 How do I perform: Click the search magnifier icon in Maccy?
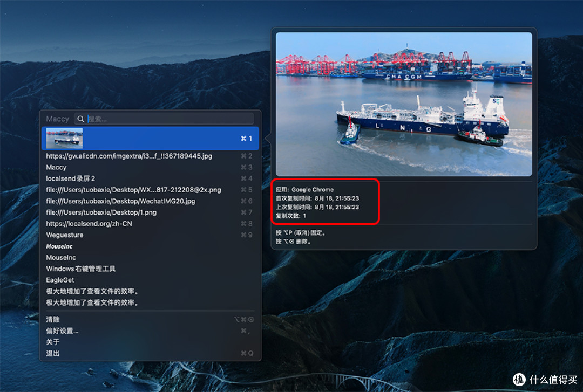(80, 119)
